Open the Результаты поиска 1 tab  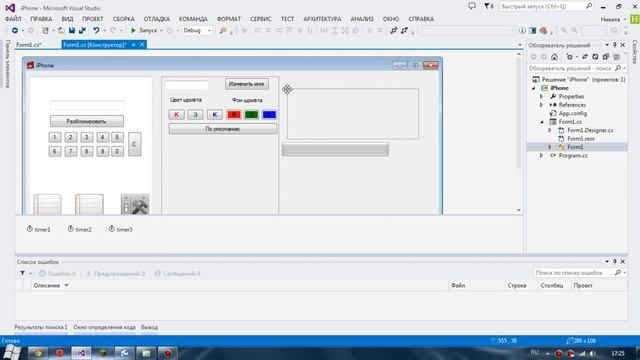(x=41, y=327)
